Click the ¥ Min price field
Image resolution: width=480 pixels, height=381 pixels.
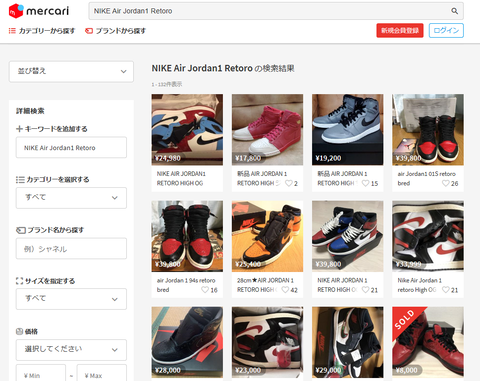tap(41, 373)
